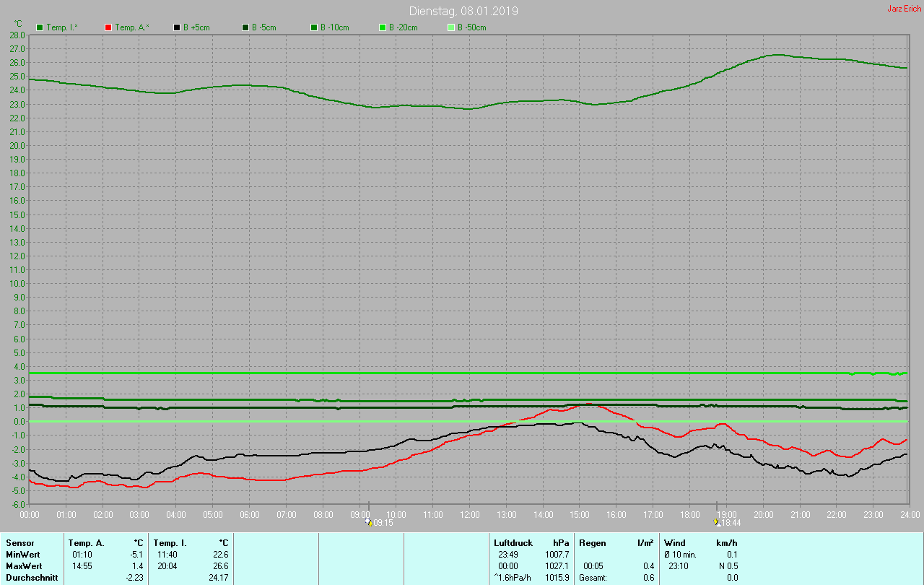
Task: Click the black B +5cm legend swatch
Action: click(177, 27)
